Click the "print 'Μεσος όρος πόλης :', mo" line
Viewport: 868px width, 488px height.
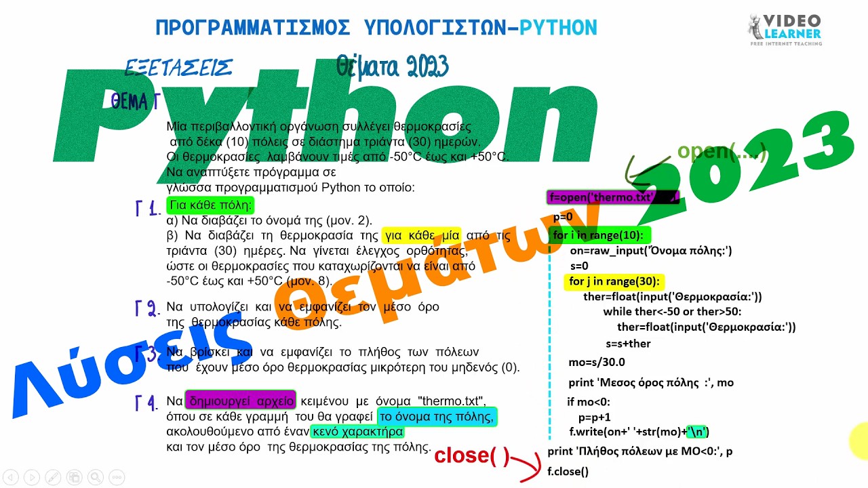pyautogui.click(x=651, y=383)
